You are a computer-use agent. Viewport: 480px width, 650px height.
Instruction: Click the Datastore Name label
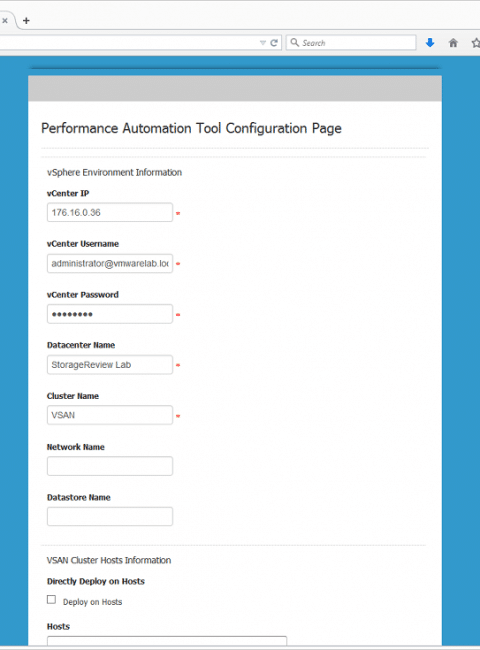[x=79, y=497]
